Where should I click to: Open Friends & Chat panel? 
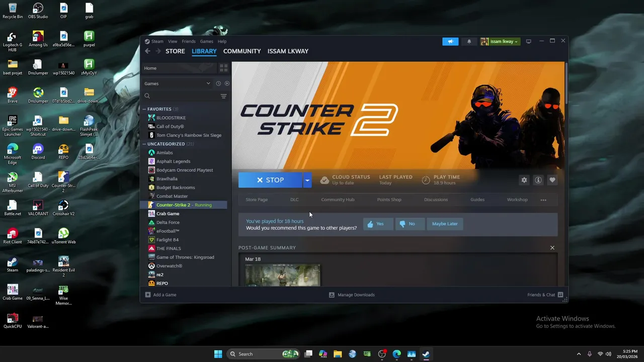coord(545,295)
